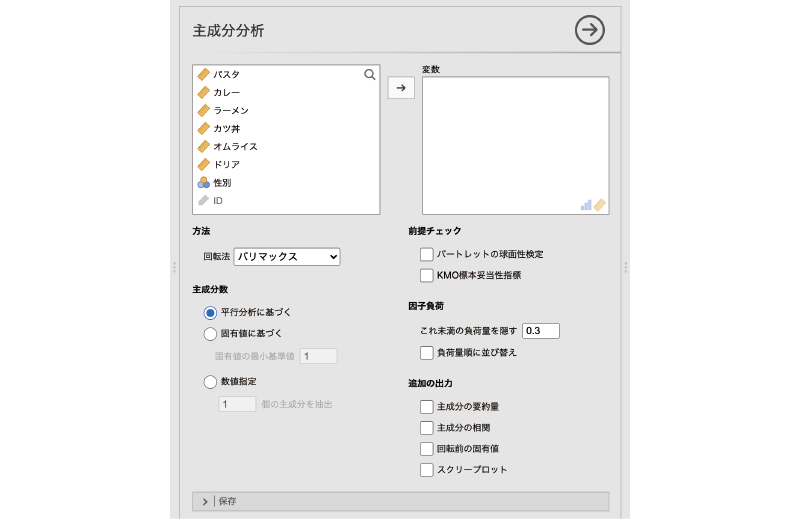Image resolution: width=800 pixels, height=523 pixels.
Task: Click the 個の主成分を抽出 number field
Action: (237, 404)
